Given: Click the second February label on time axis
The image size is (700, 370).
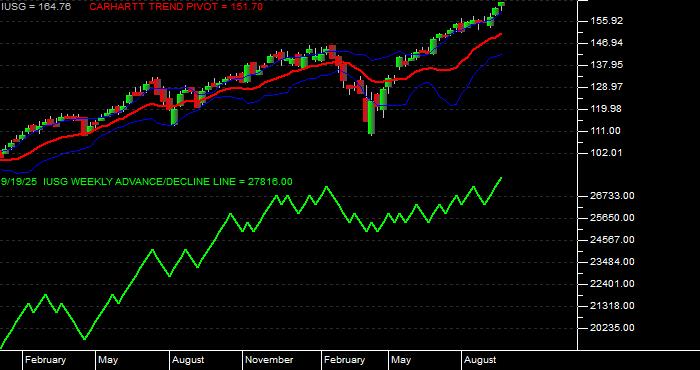Looking at the screenshot, I should (x=345, y=360).
